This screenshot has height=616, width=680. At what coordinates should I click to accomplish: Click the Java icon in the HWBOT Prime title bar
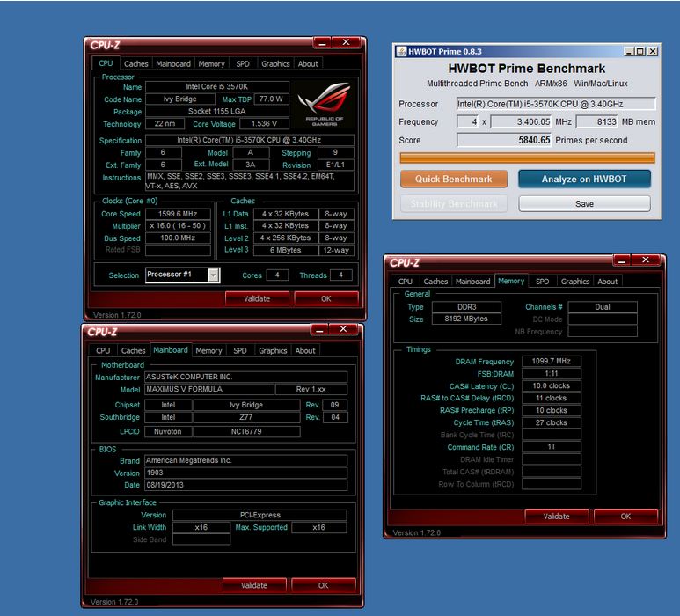tap(402, 51)
